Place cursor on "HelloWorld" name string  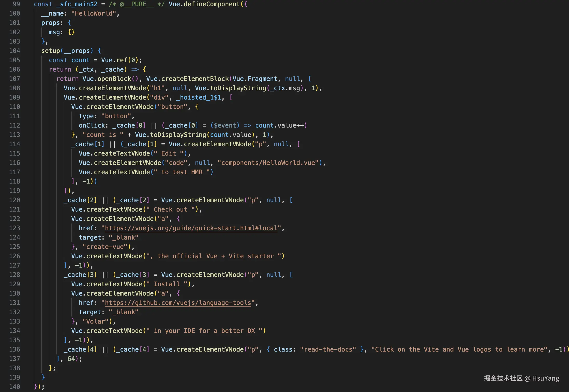[93, 13]
